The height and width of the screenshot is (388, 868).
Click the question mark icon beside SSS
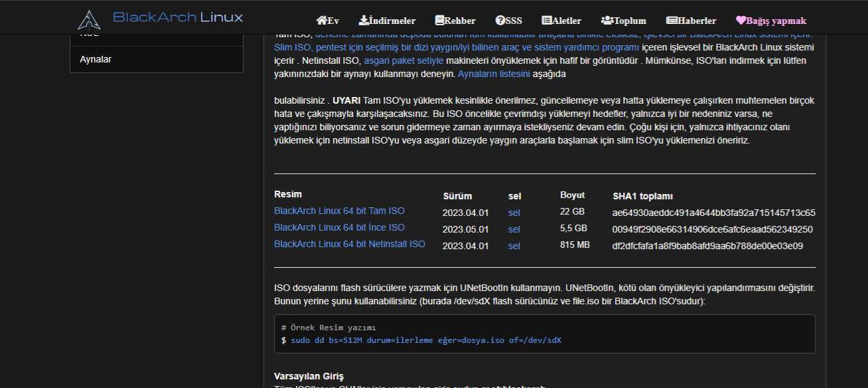click(x=500, y=21)
